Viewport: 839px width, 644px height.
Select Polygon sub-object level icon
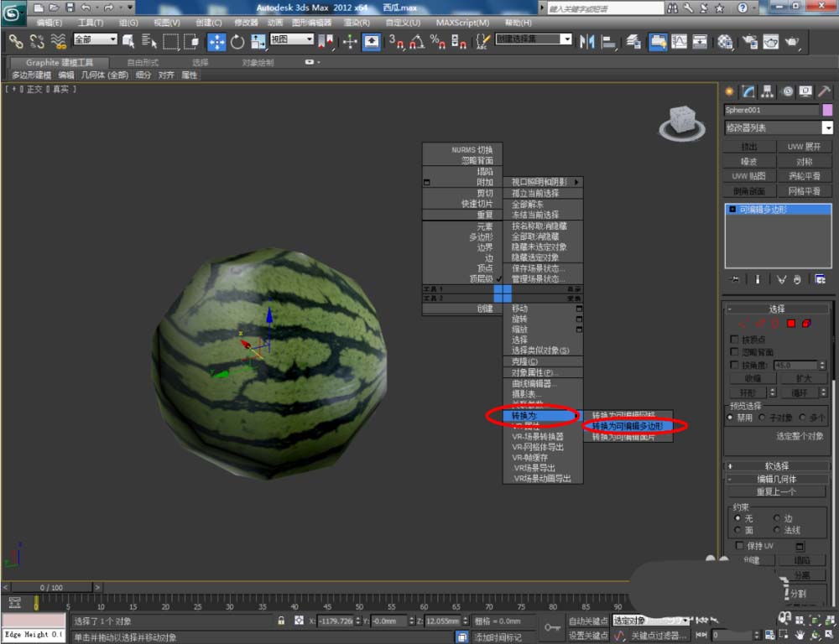tap(791, 324)
